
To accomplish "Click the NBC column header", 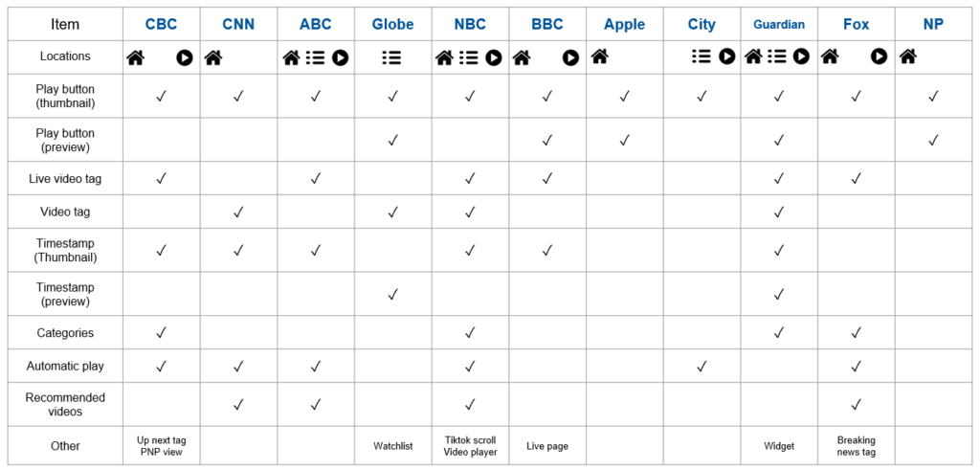I will tap(470, 24).
